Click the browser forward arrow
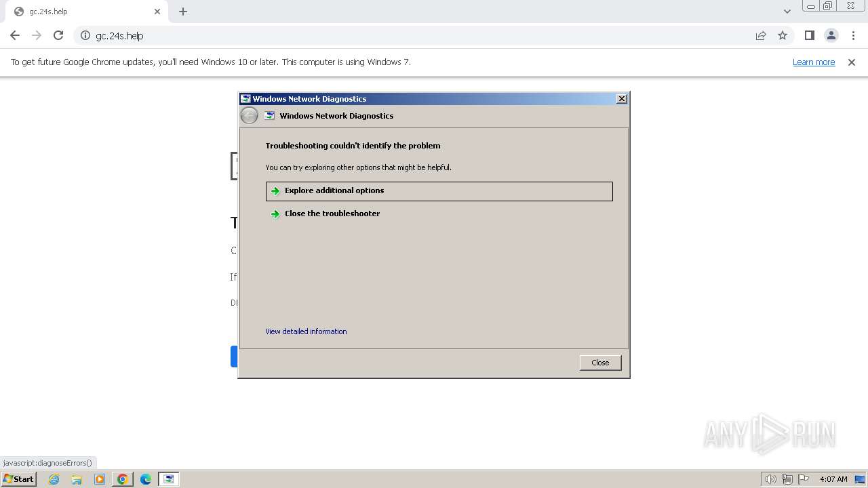This screenshot has width=868, height=488. pyautogui.click(x=37, y=35)
